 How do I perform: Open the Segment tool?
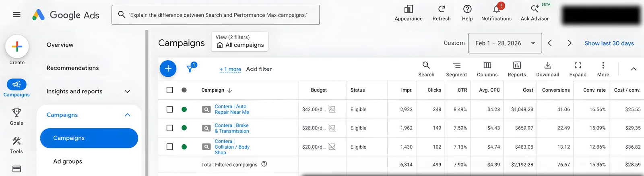456,69
